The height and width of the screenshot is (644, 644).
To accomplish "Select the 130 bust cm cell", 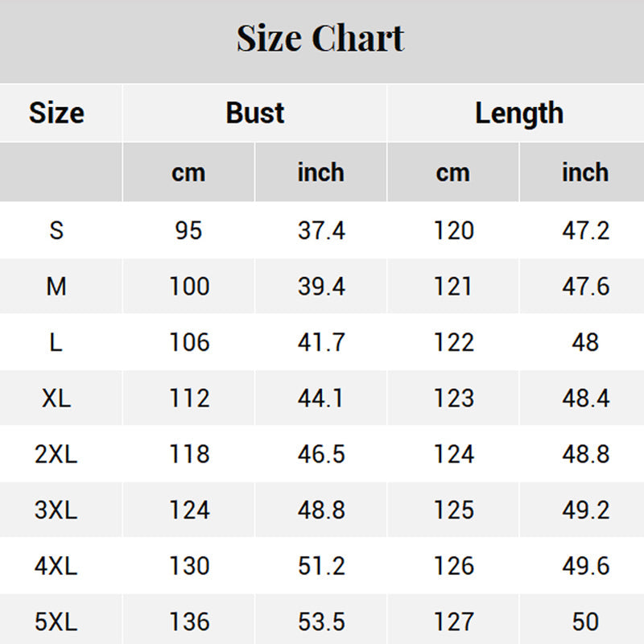I will (x=189, y=566).
